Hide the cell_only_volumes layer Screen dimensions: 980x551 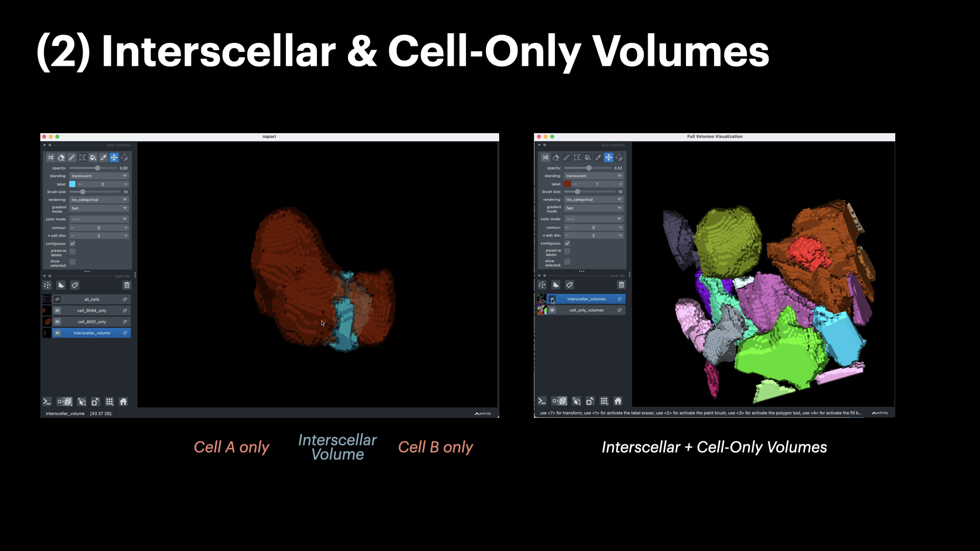tap(552, 310)
